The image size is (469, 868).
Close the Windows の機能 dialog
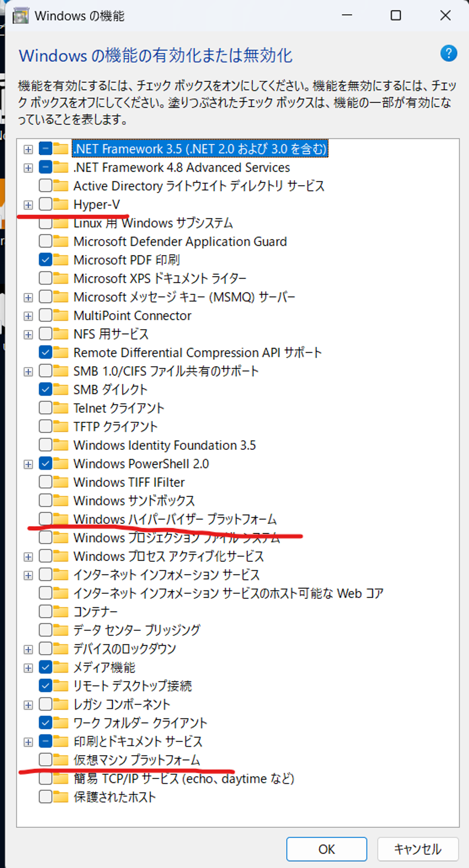point(445,15)
